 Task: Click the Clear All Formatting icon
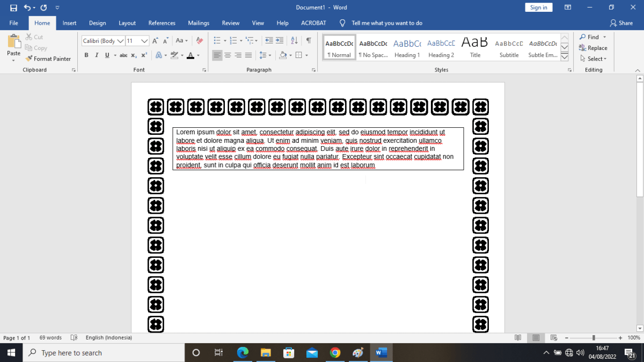(200, 41)
